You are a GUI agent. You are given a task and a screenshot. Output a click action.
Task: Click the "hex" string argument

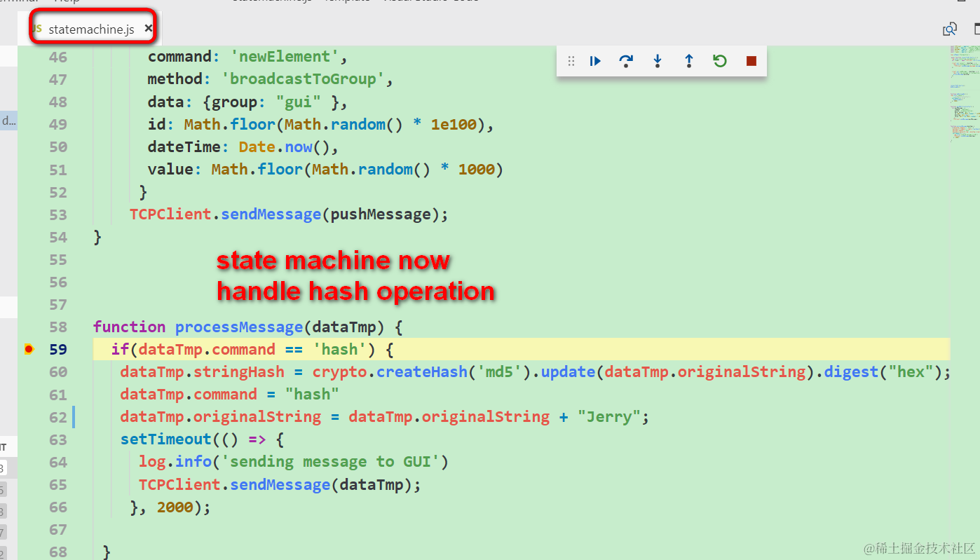click(911, 371)
